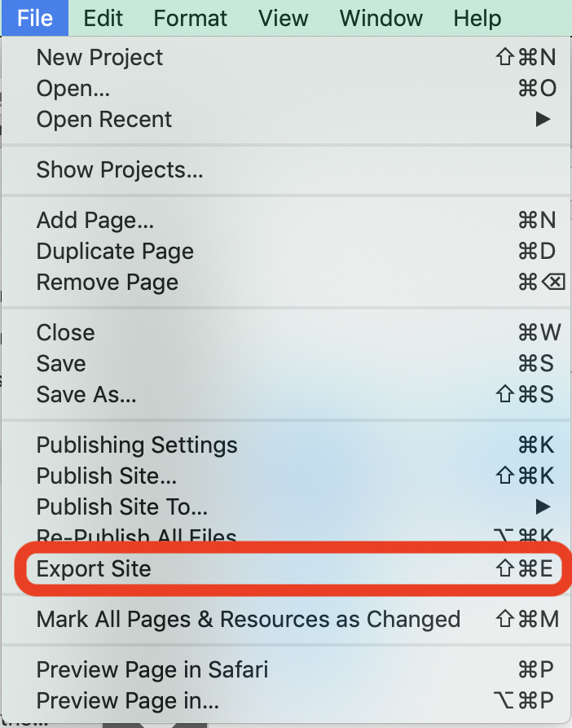Image resolution: width=572 pixels, height=728 pixels.
Task: Open the Edit menu
Action: 103,18
